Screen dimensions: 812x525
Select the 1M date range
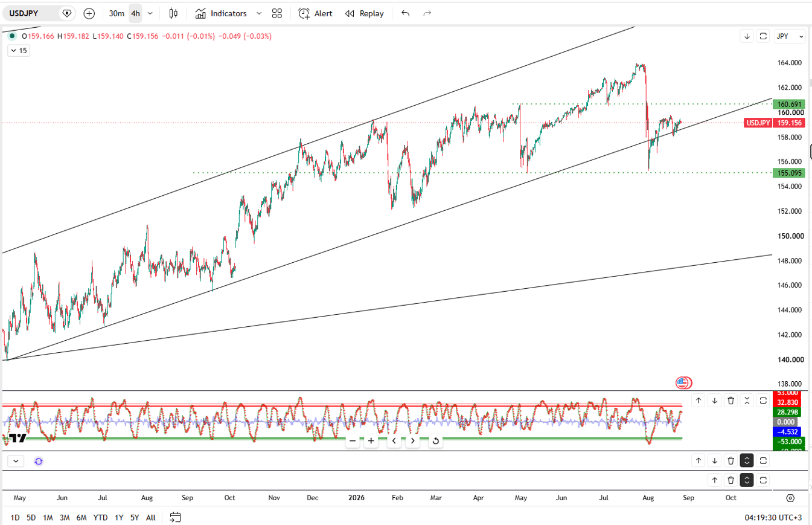(48, 518)
